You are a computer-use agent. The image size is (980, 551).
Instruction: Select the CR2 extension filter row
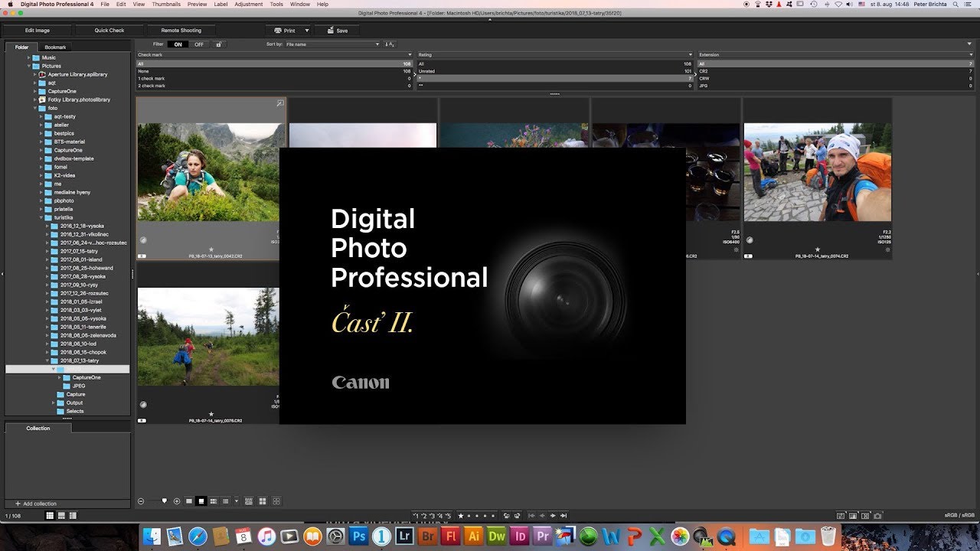pyautogui.click(x=836, y=71)
